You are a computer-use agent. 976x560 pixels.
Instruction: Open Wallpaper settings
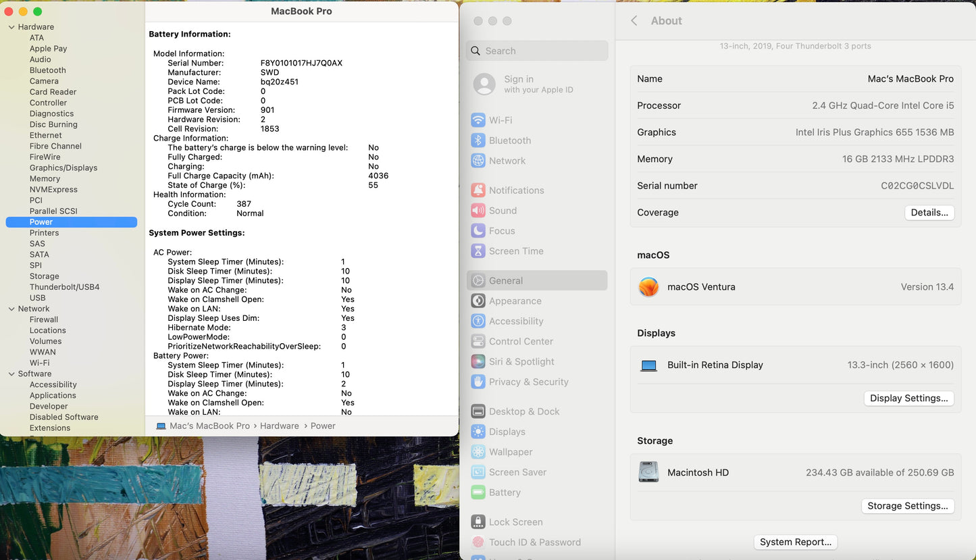(x=511, y=452)
